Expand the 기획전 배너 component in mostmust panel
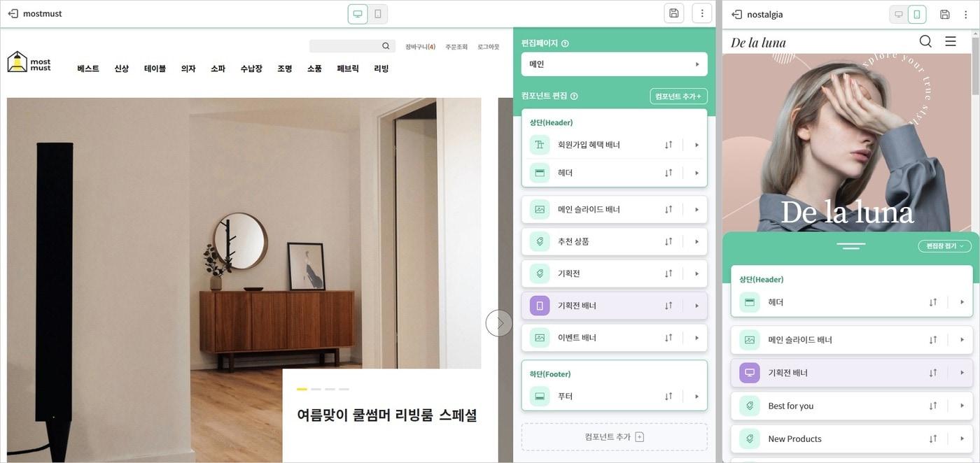This screenshot has height=463, width=980. click(x=696, y=306)
